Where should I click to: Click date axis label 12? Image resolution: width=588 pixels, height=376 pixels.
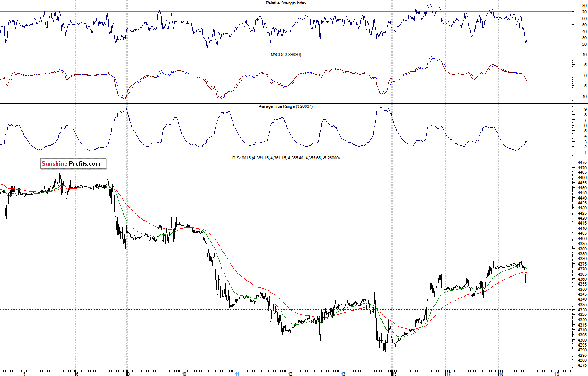[290, 373]
